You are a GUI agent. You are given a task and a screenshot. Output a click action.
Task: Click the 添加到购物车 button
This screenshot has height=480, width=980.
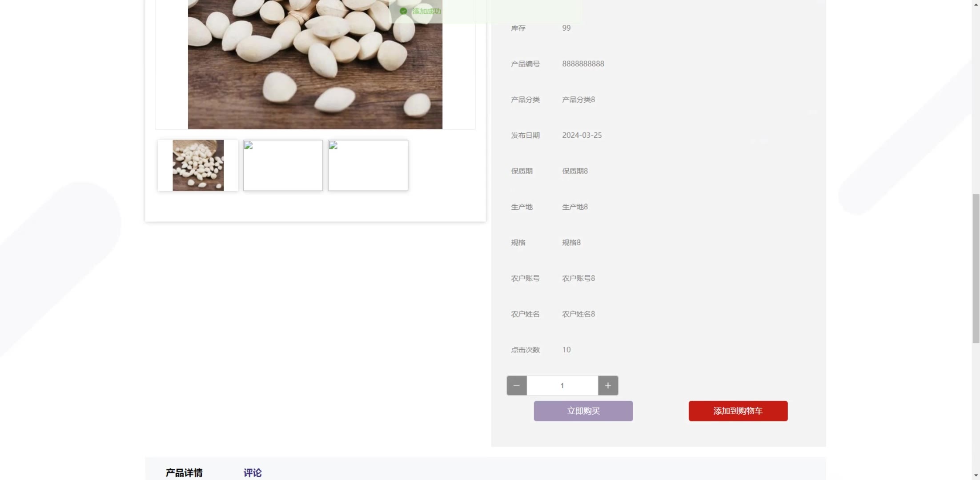(x=738, y=411)
